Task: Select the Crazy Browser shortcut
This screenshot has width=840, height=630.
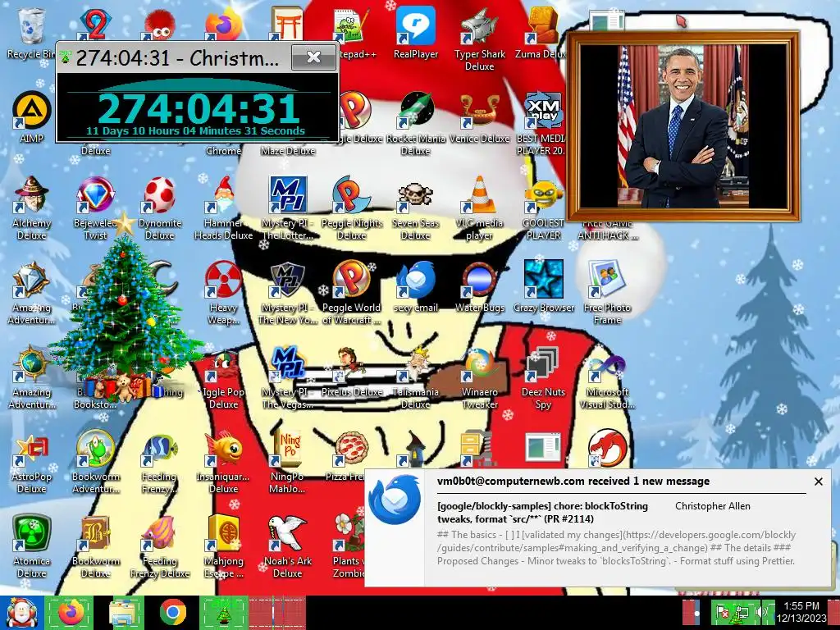Action: (543, 286)
